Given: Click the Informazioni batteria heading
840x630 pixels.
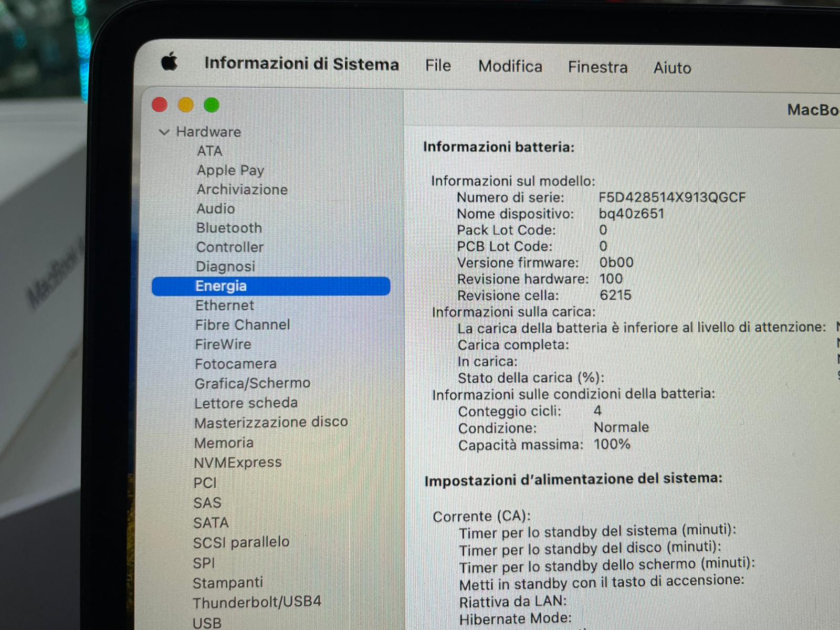Looking at the screenshot, I should pos(499,147).
